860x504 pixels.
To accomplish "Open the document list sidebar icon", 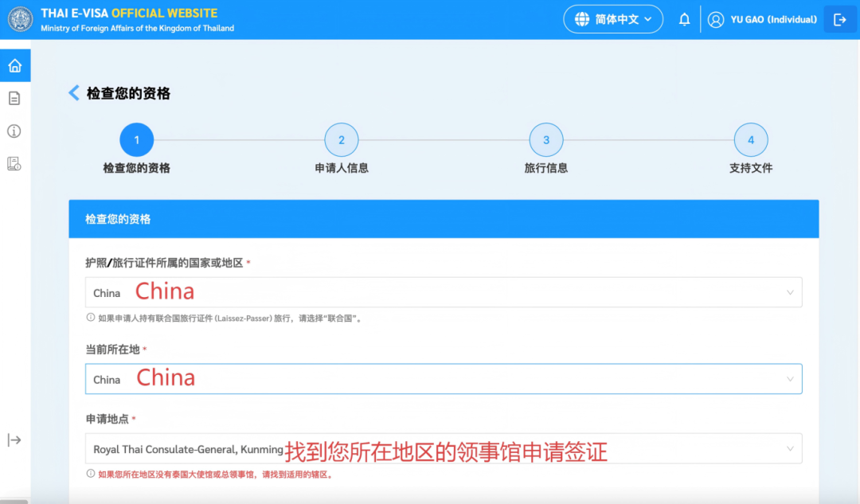I will click(14, 99).
